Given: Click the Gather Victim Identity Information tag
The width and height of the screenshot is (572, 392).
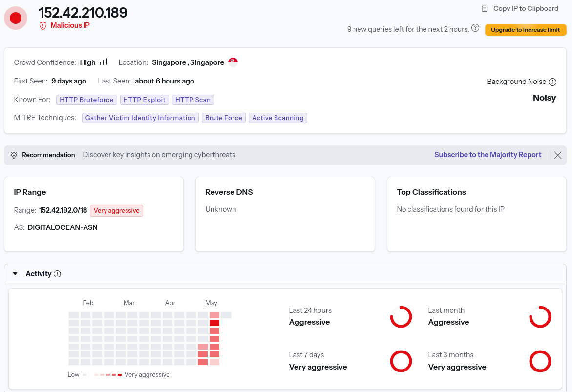Looking at the screenshot, I should click(140, 118).
